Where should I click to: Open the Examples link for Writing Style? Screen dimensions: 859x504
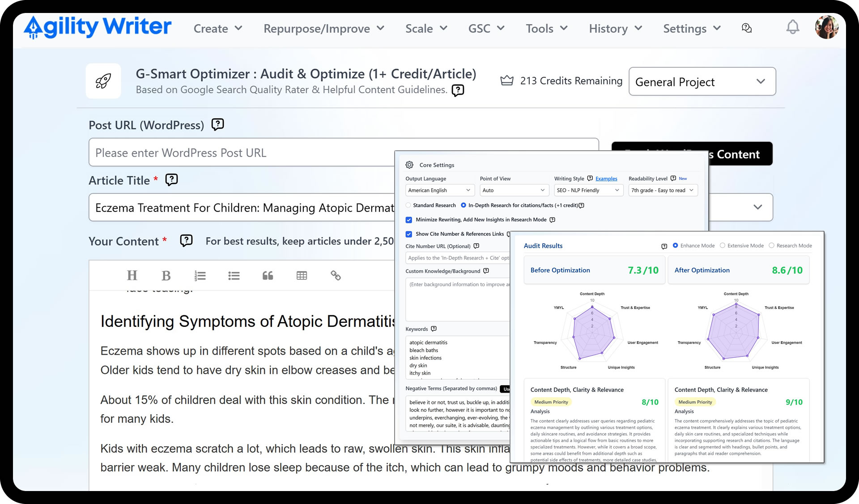pyautogui.click(x=606, y=179)
